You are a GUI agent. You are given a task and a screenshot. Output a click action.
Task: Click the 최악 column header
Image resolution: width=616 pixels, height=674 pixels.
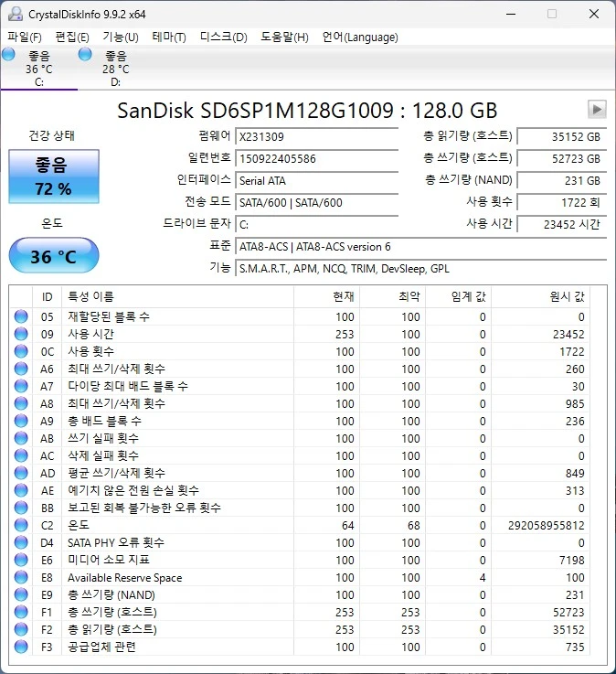[x=393, y=296]
